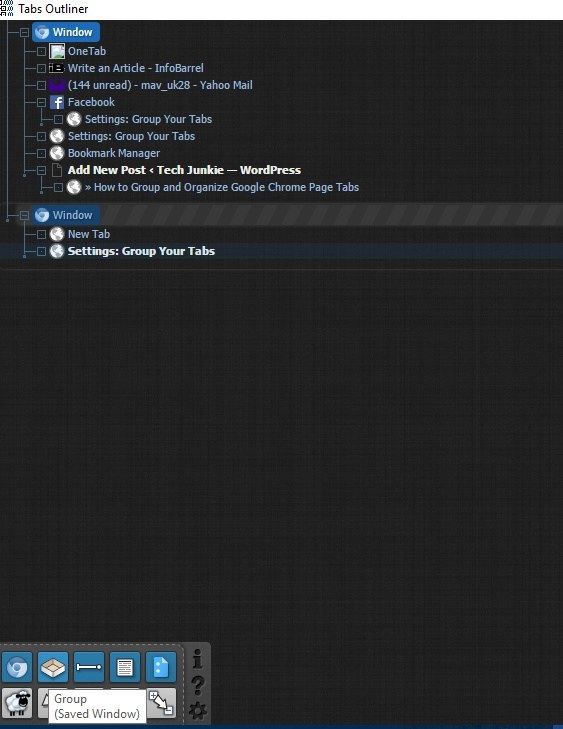
Task: Click the Chrome icon on the second Window node
Action: pos(42,215)
